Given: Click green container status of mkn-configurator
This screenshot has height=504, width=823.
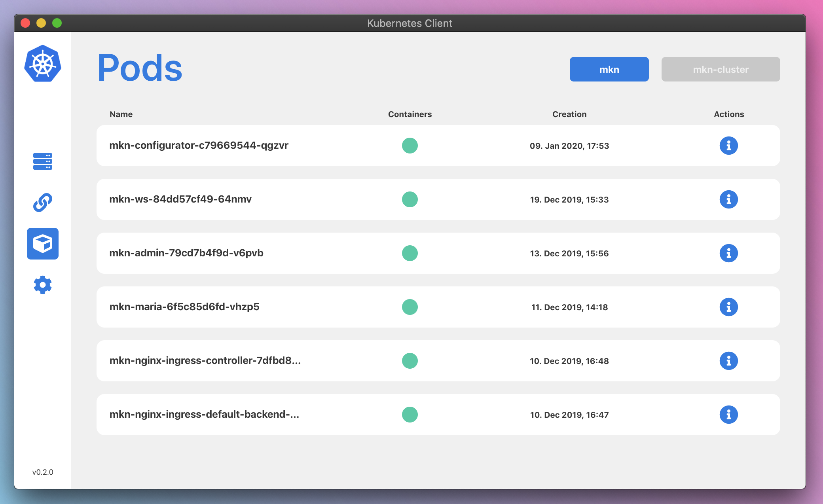Looking at the screenshot, I should (410, 146).
